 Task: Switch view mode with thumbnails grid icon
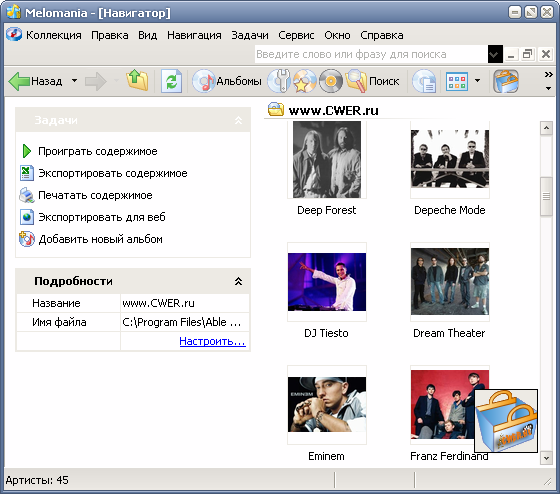[457, 81]
